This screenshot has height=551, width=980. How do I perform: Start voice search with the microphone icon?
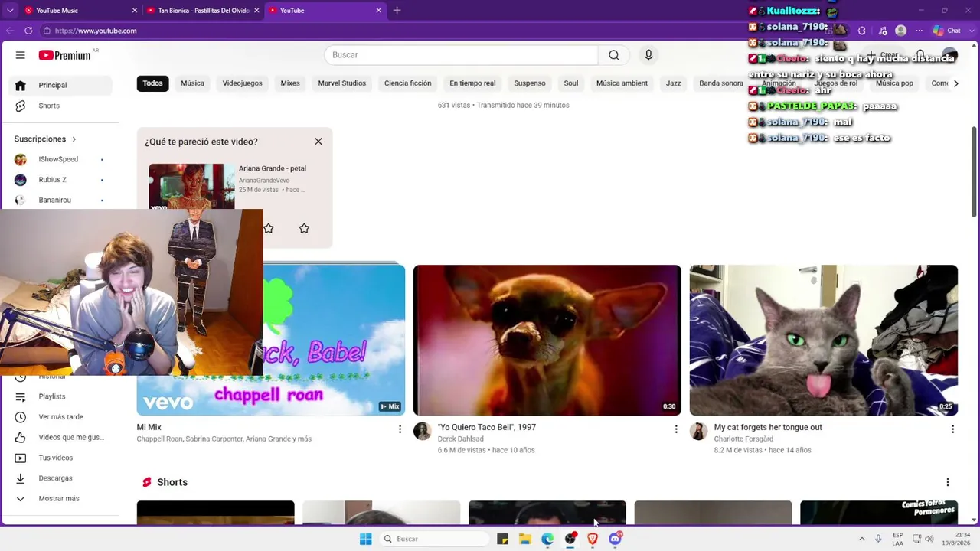point(648,55)
